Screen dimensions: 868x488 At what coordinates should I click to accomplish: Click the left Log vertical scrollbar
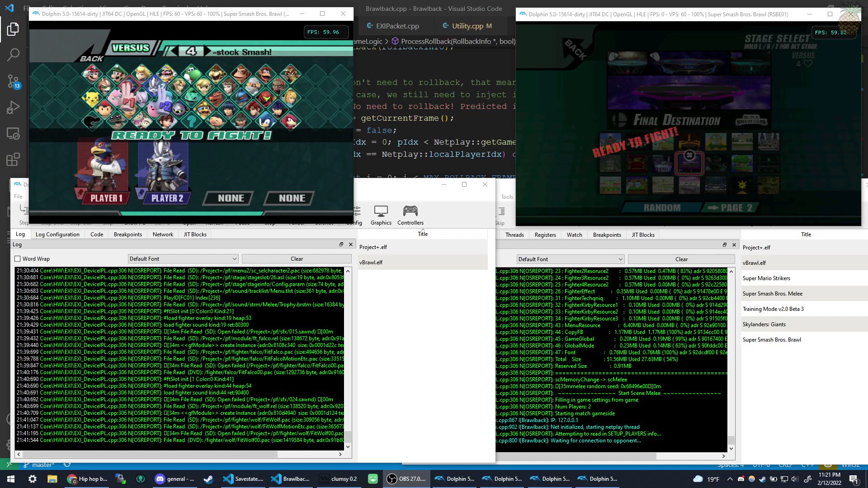coord(348,358)
